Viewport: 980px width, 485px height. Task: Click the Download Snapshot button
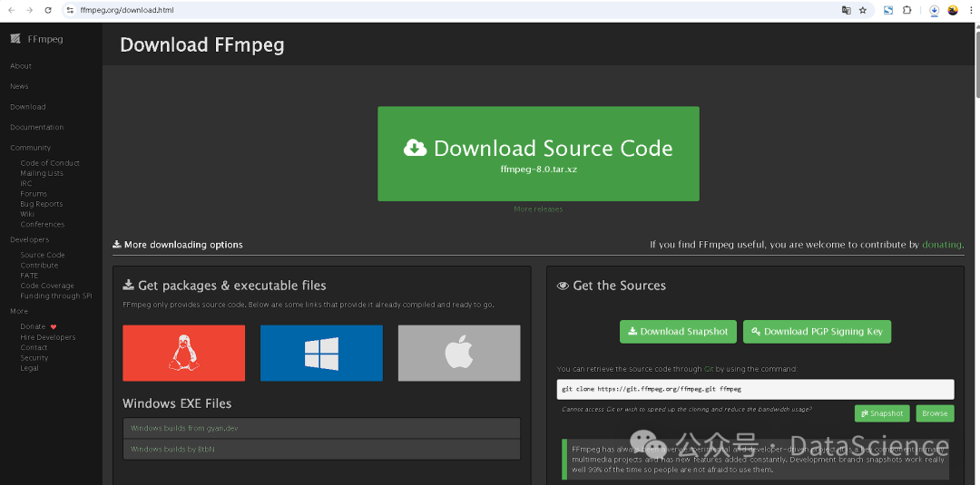coord(678,332)
